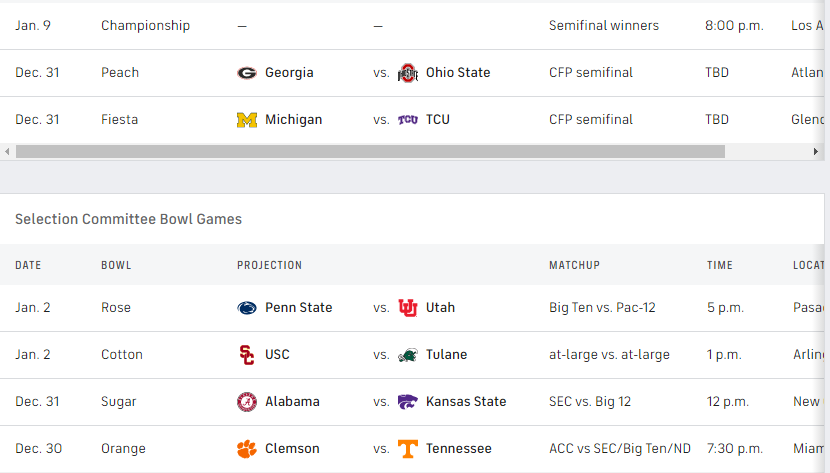Open the Ohio State team link
Screen dimensions: 830x473
[458, 72]
